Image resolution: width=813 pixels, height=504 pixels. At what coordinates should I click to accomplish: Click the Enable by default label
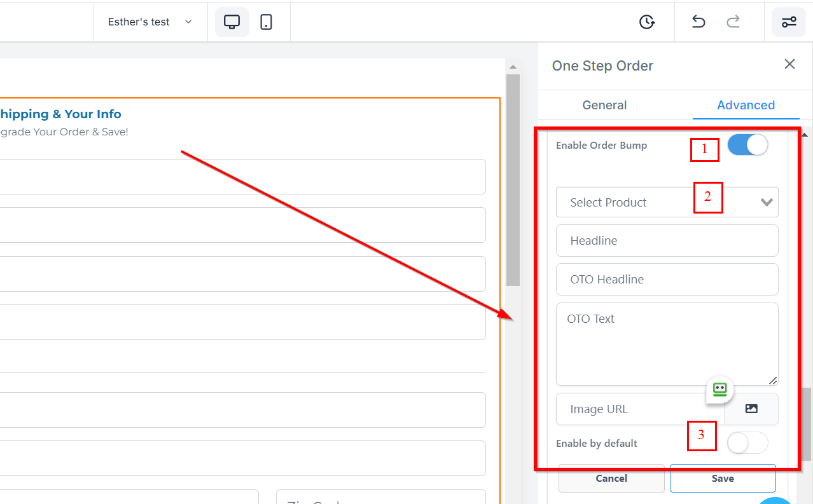(597, 444)
